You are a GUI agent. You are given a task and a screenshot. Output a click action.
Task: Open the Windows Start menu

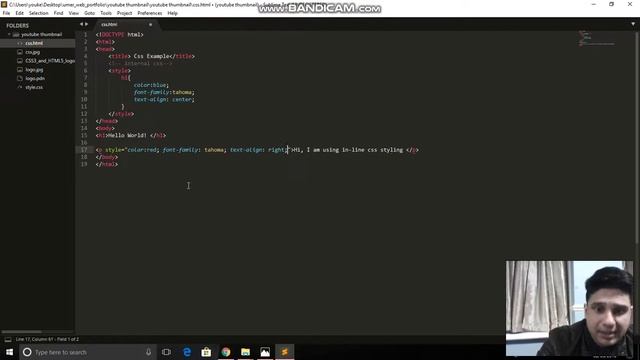9,352
